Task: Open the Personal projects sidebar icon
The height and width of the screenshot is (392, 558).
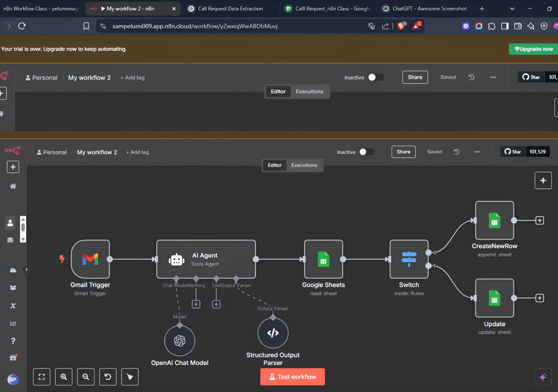Action: point(10,223)
